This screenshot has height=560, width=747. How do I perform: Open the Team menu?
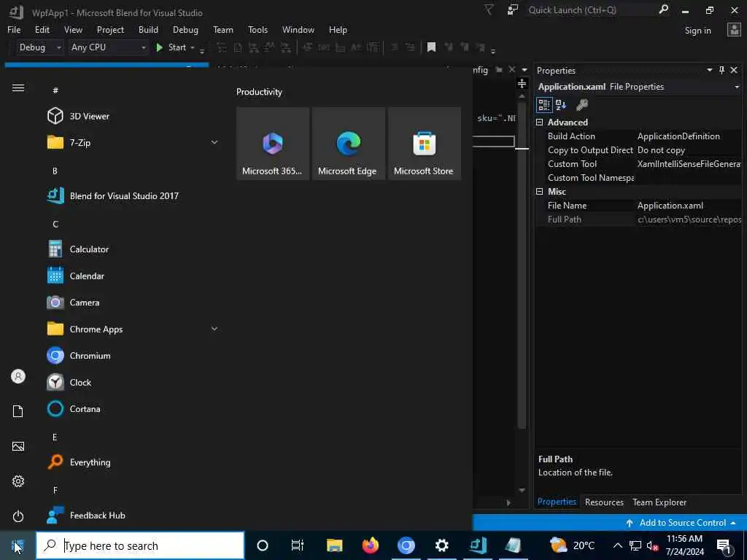[x=223, y=29]
